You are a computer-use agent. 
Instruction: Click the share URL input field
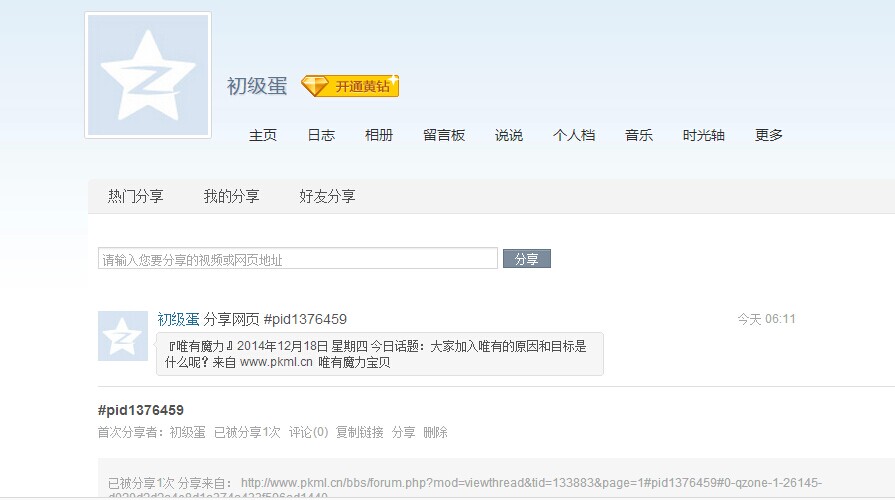click(x=298, y=259)
